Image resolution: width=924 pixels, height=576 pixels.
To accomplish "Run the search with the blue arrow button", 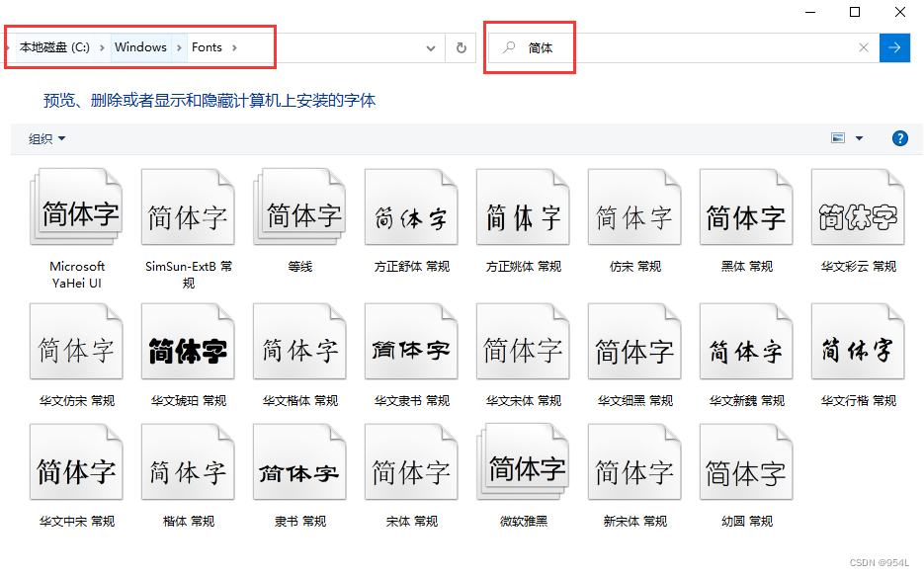I will point(894,46).
